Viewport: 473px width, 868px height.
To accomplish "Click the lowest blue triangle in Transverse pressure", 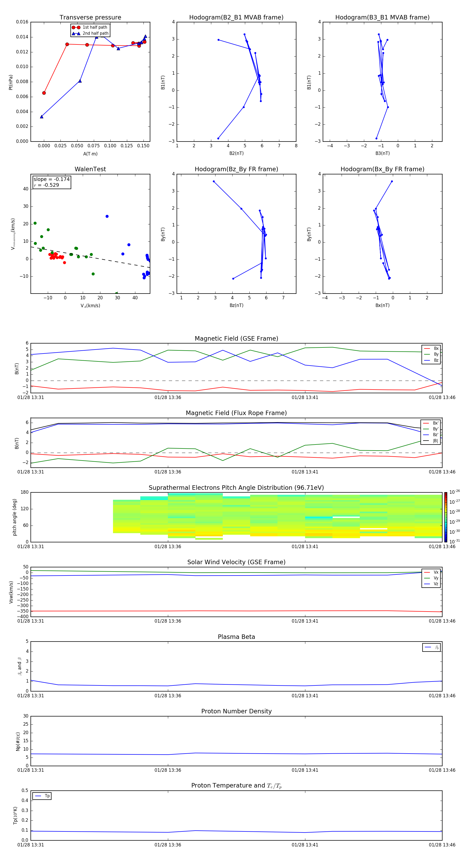I will 42,117.
